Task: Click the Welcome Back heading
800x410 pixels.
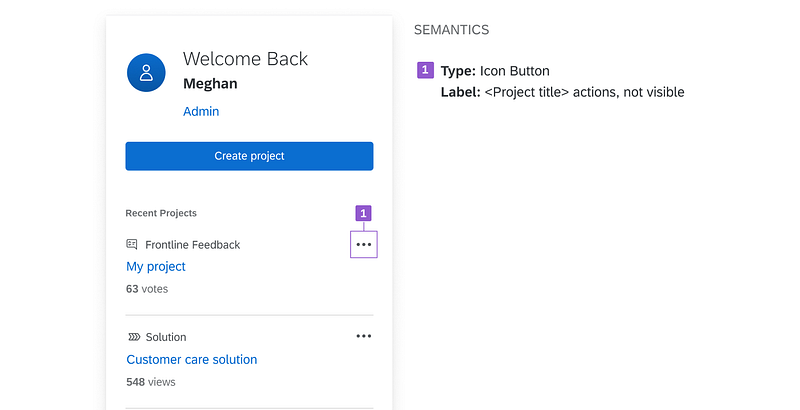Action: (x=245, y=58)
